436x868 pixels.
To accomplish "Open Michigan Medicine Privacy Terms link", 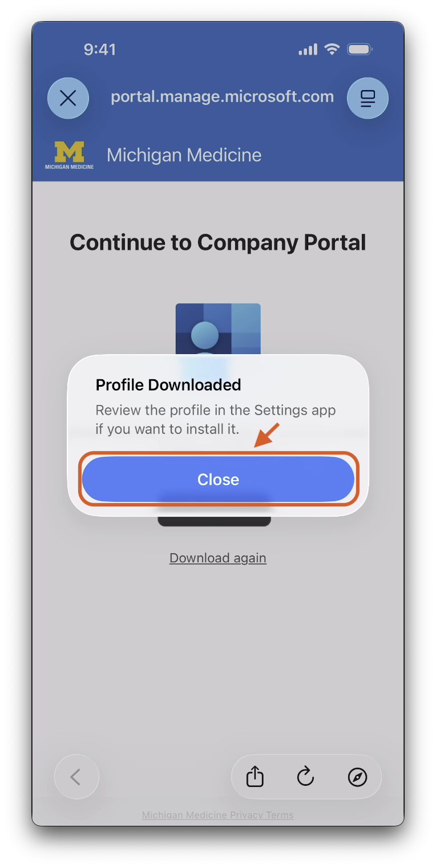I will (218, 815).
